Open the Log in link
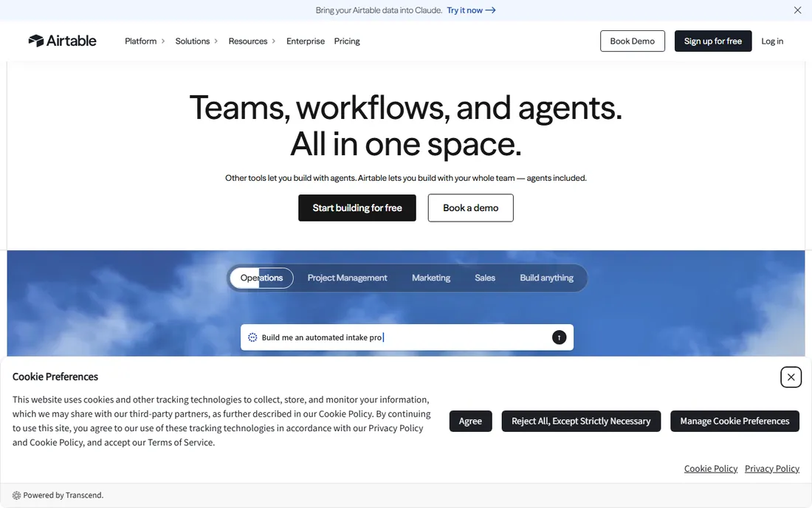The height and width of the screenshot is (508, 812). [x=772, y=41]
